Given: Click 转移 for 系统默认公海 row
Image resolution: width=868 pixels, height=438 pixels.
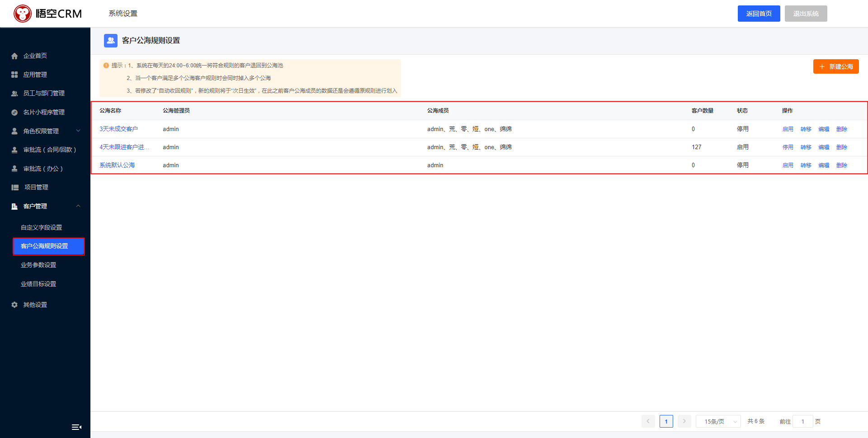Looking at the screenshot, I should [x=806, y=165].
